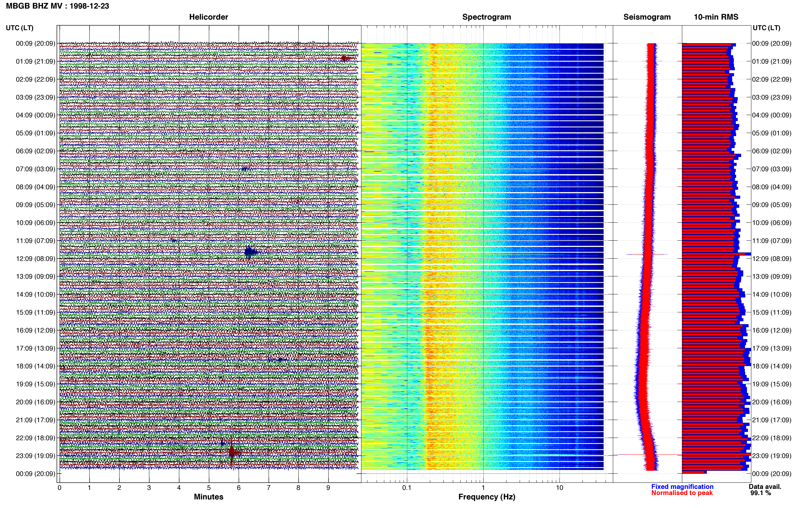Click the minutes-axis tick label "8"

pos(298,488)
